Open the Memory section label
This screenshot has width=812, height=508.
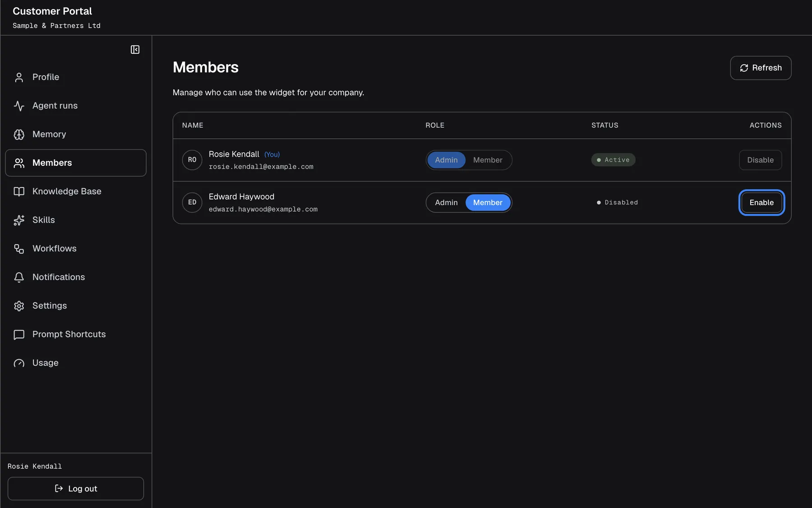tap(49, 134)
